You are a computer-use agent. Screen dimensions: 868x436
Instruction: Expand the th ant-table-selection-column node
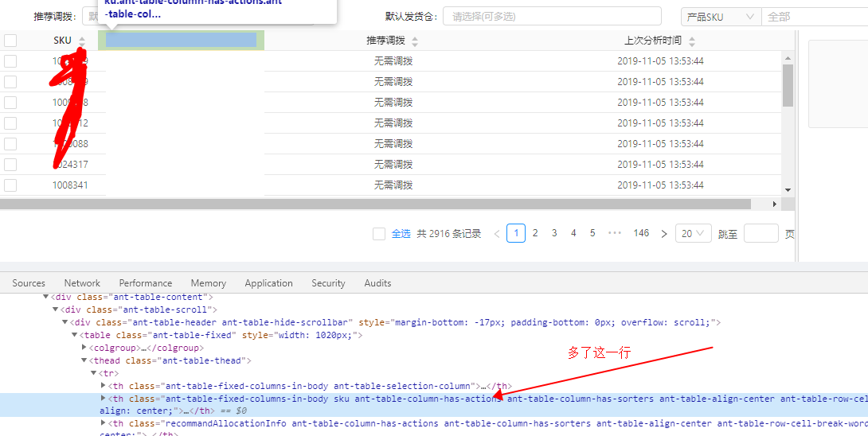click(104, 386)
